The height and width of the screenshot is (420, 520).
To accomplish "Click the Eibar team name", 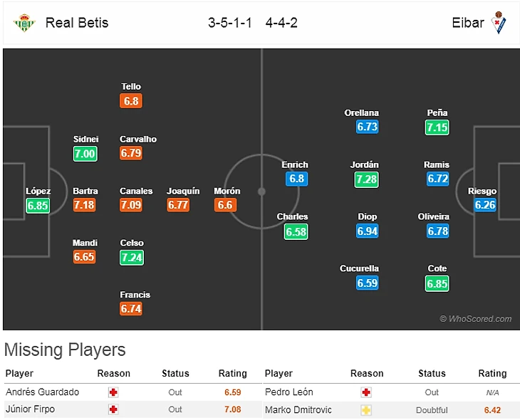I will tap(467, 22).
